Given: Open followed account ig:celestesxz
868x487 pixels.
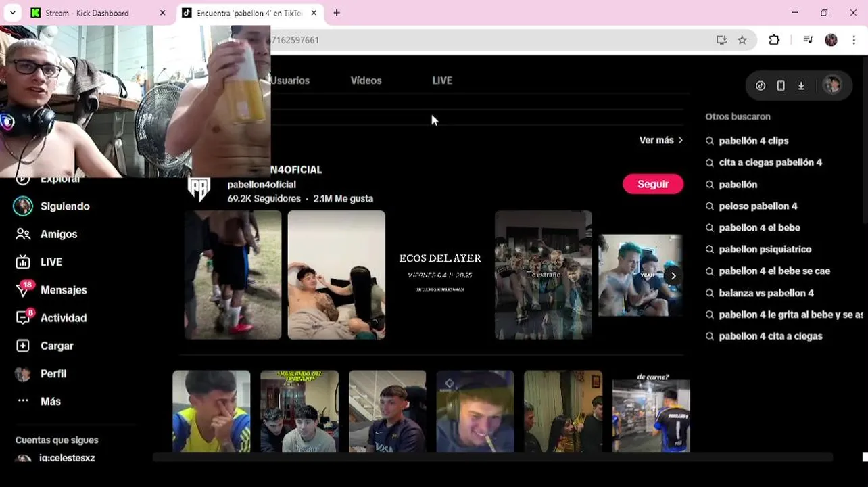Looking at the screenshot, I should point(55,458).
